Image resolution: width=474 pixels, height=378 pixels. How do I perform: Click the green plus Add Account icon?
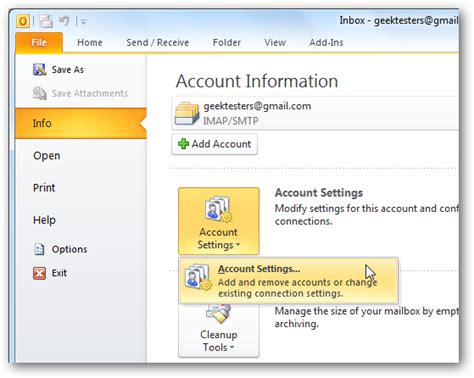(x=183, y=144)
